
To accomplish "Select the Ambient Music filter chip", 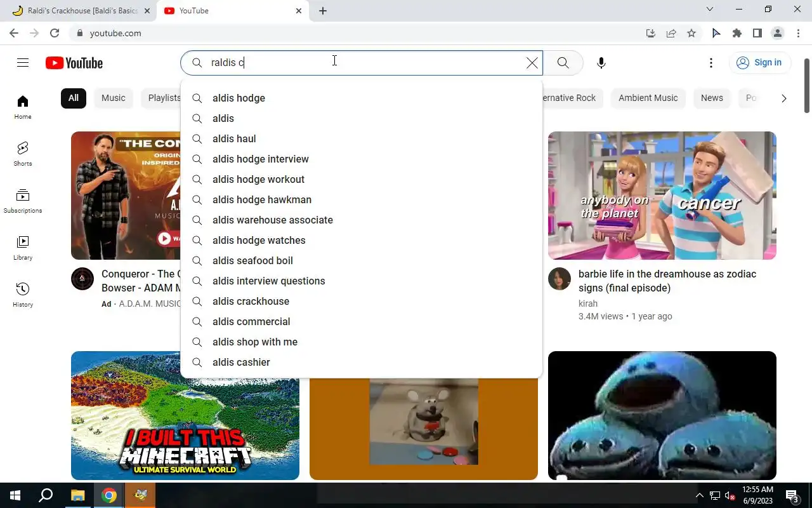I will click(648, 98).
